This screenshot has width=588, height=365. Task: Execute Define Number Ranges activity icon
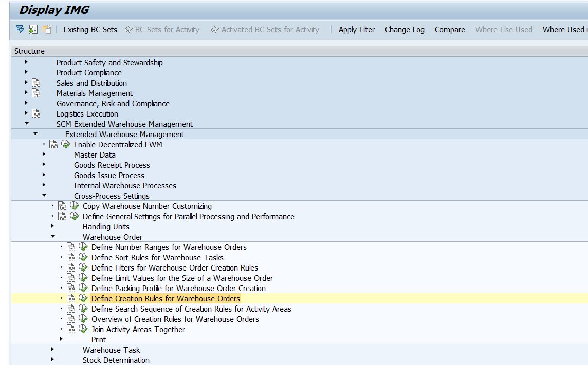click(x=83, y=247)
